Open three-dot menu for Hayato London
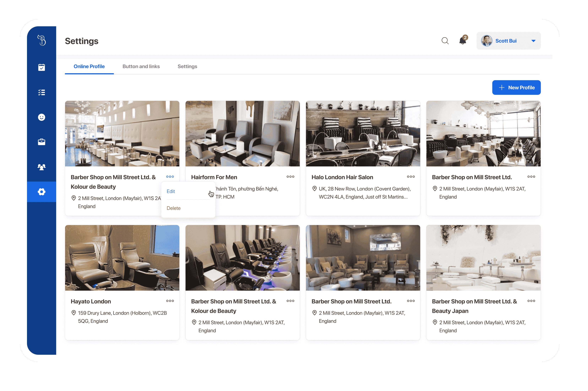This screenshot has height=391, width=588. click(x=170, y=301)
